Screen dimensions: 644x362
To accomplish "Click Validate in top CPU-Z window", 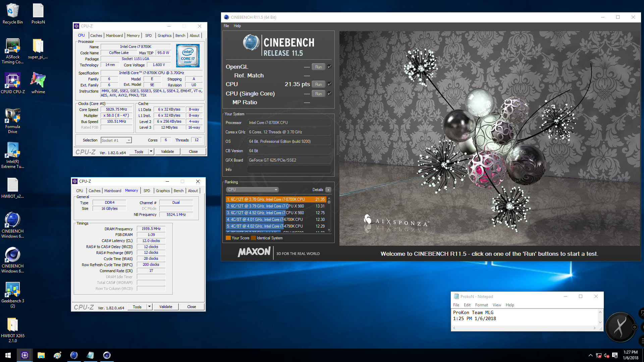I will 167,152.
